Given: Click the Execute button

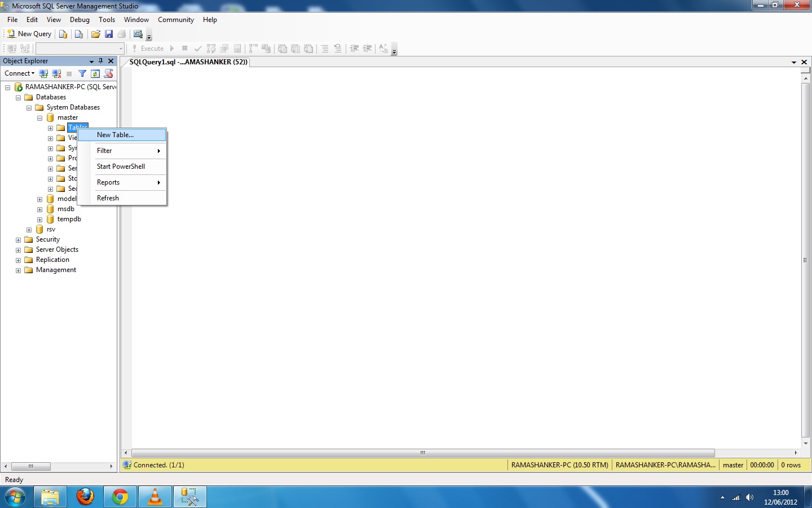Looking at the screenshot, I should (148, 49).
